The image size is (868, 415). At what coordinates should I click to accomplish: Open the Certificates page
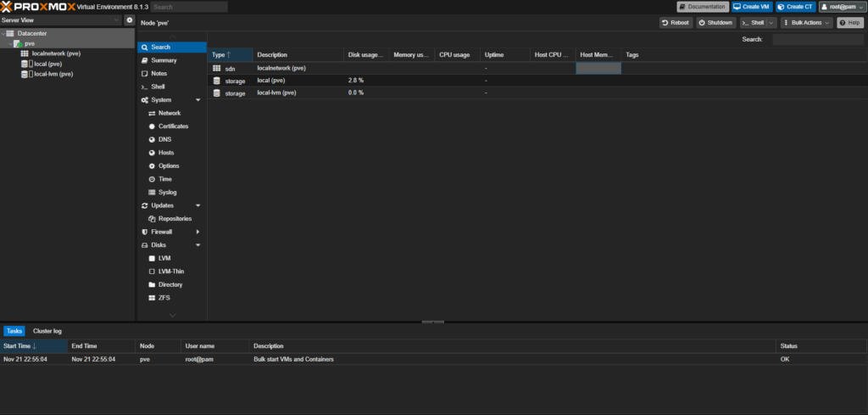[x=173, y=126]
